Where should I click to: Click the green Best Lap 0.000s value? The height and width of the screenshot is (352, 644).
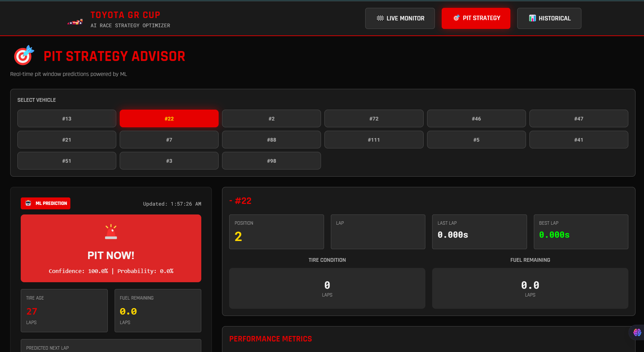point(554,235)
